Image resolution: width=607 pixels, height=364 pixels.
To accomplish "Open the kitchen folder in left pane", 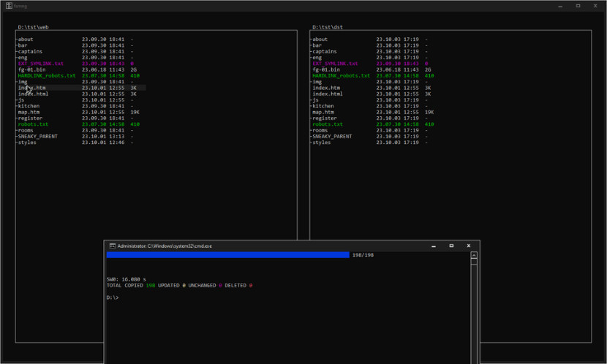I will coord(29,106).
